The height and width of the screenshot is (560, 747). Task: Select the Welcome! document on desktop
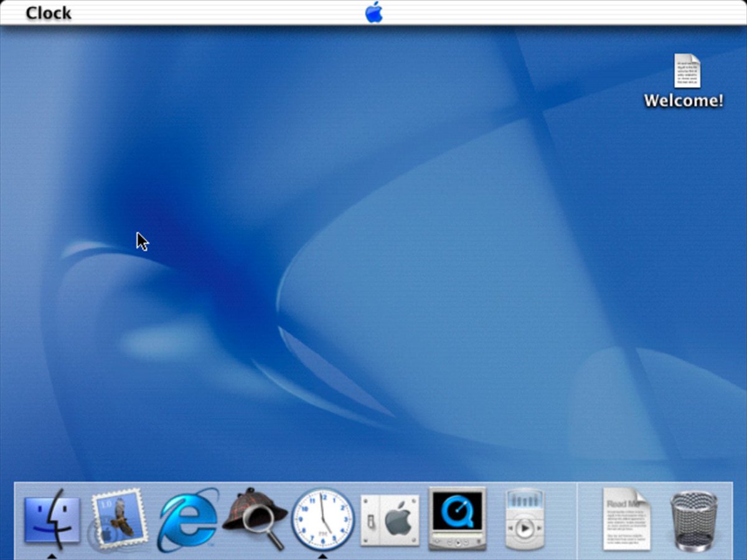[684, 81]
